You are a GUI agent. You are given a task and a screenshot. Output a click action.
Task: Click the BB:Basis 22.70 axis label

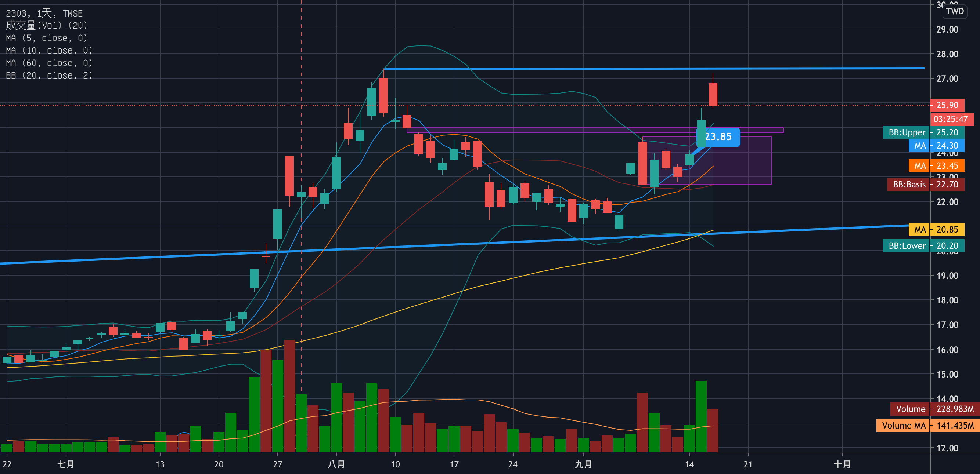coord(926,185)
